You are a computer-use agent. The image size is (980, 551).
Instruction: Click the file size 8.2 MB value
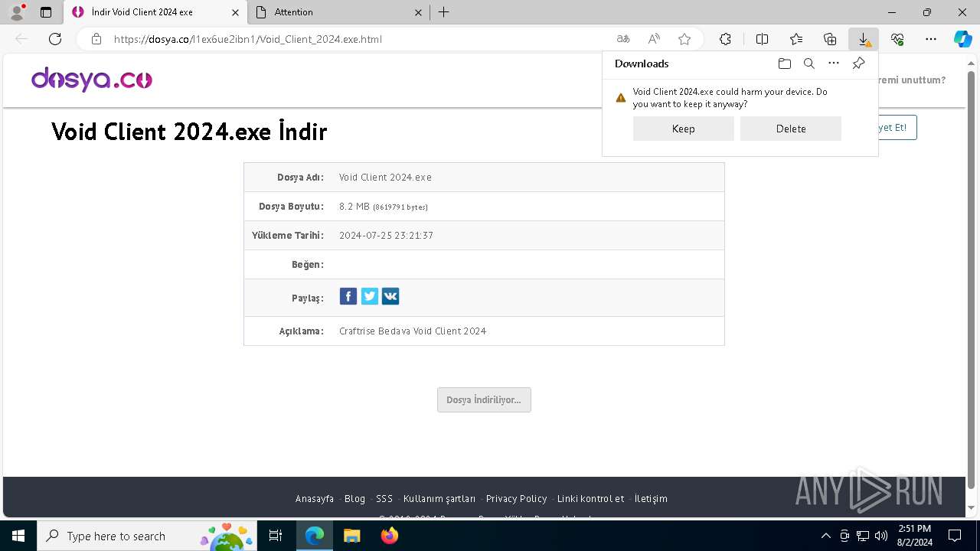384,207
